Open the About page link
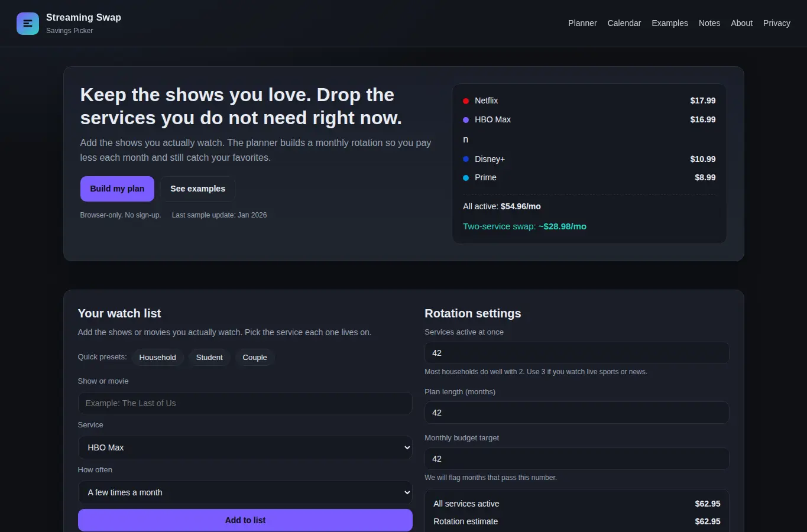Screen dimensions: 807x532 [741, 23]
